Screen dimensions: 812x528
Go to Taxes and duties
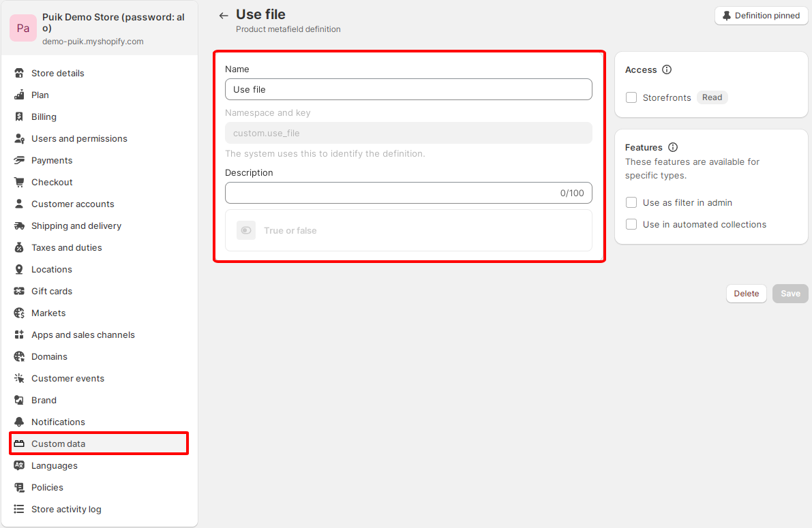(66, 247)
